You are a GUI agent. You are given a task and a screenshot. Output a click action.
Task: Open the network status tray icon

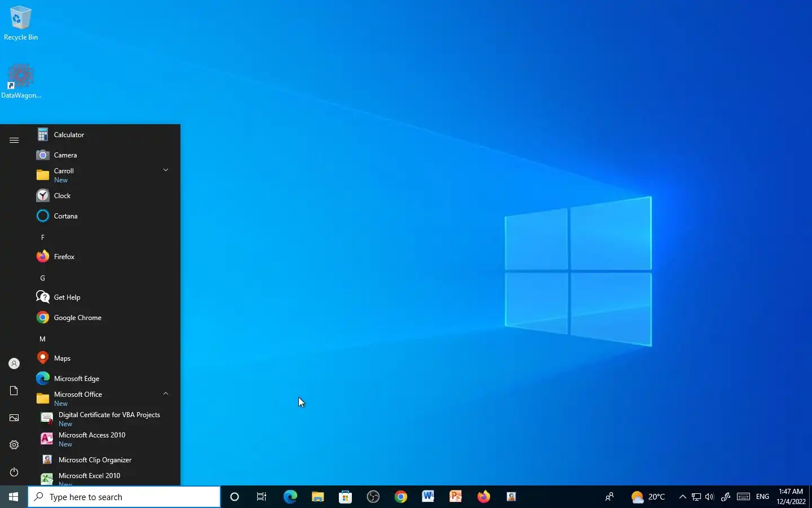point(696,497)
